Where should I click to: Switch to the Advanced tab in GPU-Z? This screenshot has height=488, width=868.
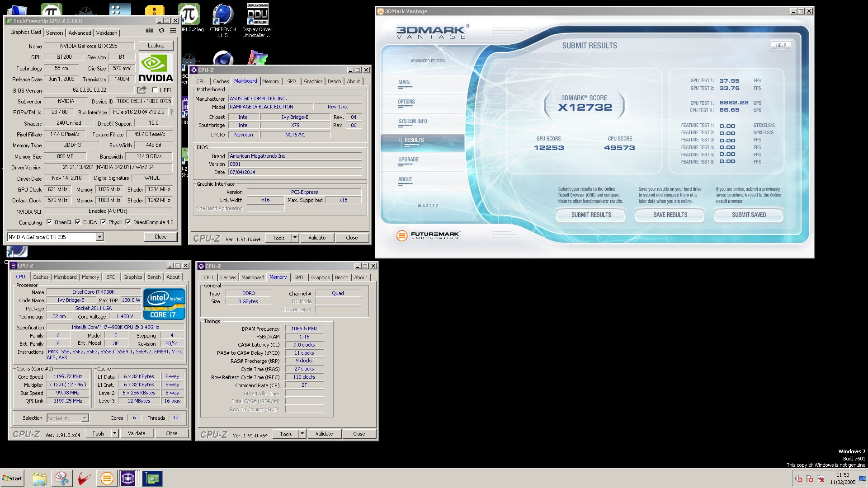(80, 33)
